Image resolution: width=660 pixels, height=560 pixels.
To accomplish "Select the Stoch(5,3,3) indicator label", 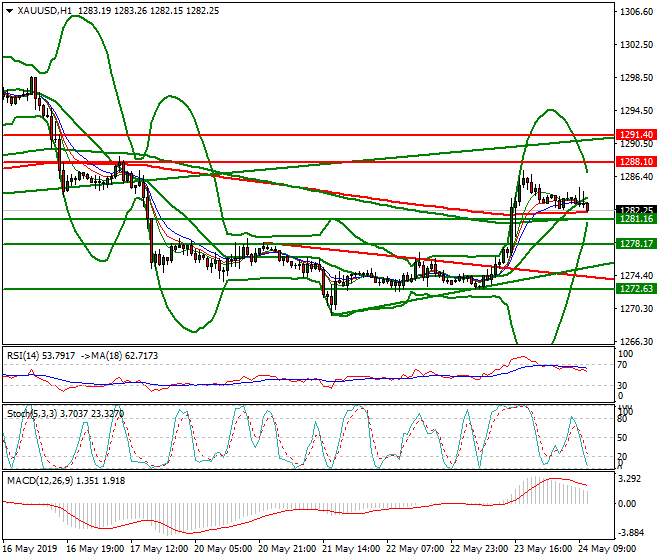I will tap(32, 414).
